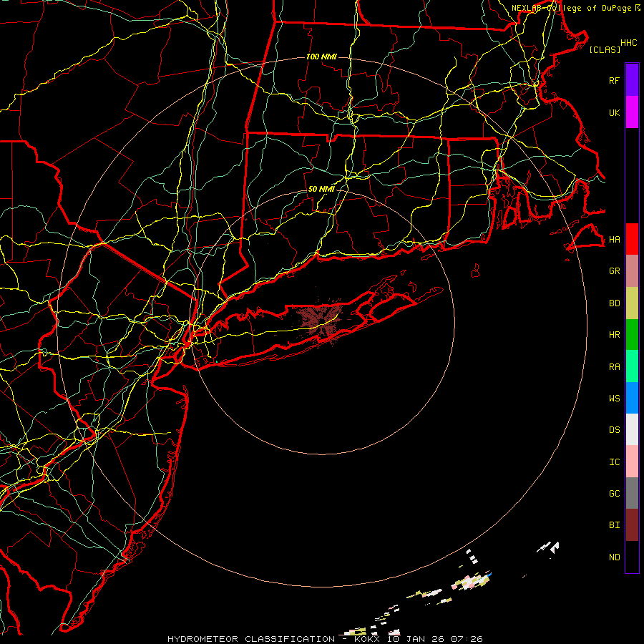Click the ND legend label
The width and height of the screenshot is (644, 644).
[614, 557]
